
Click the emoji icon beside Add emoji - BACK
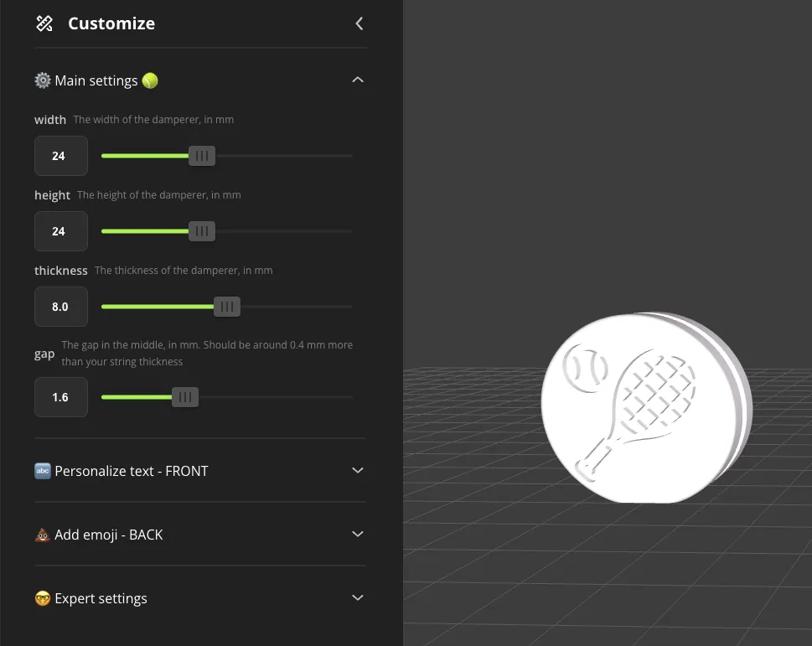tap(43, 535)
